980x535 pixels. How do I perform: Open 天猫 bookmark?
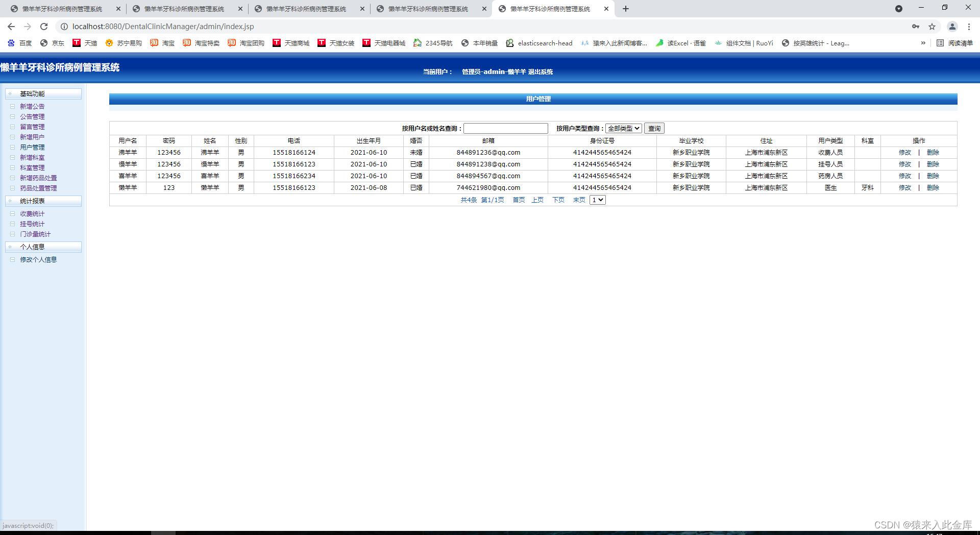click(85, 43)
